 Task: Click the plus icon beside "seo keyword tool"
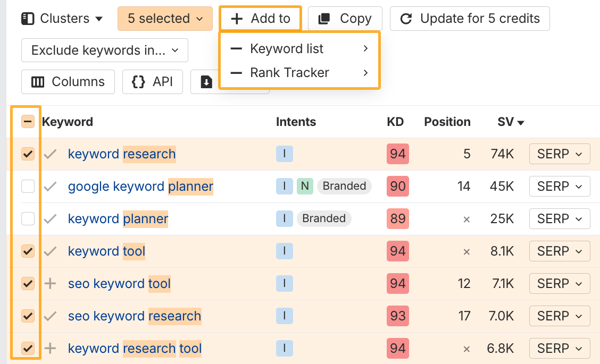pos(49,283)
